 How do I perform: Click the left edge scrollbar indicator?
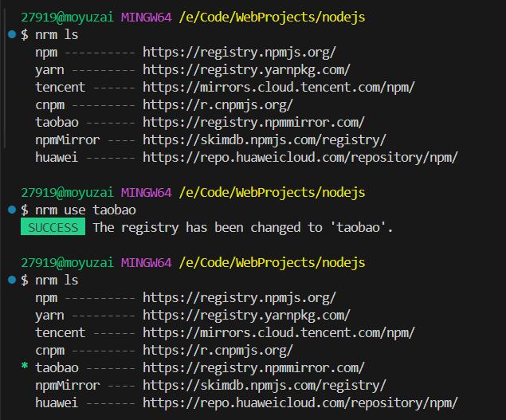coord(5,78)
